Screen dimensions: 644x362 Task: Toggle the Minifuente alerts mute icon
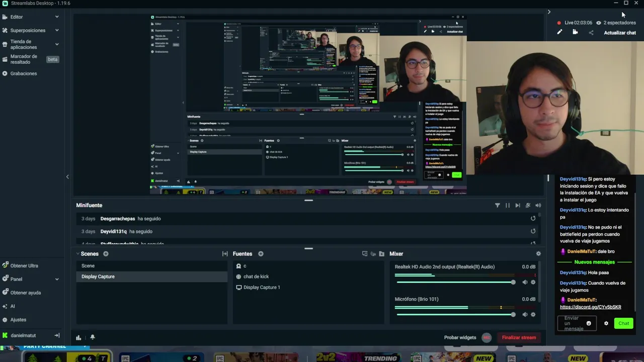pos(528,205)
